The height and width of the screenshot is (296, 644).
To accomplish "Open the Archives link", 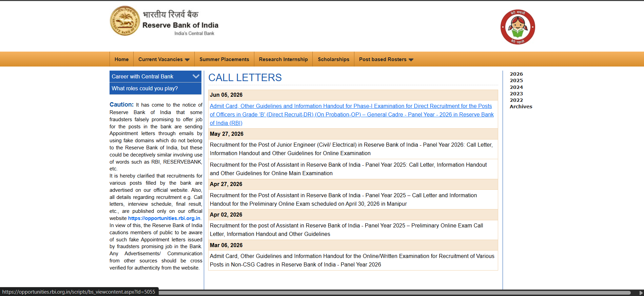I will [521, 107].
